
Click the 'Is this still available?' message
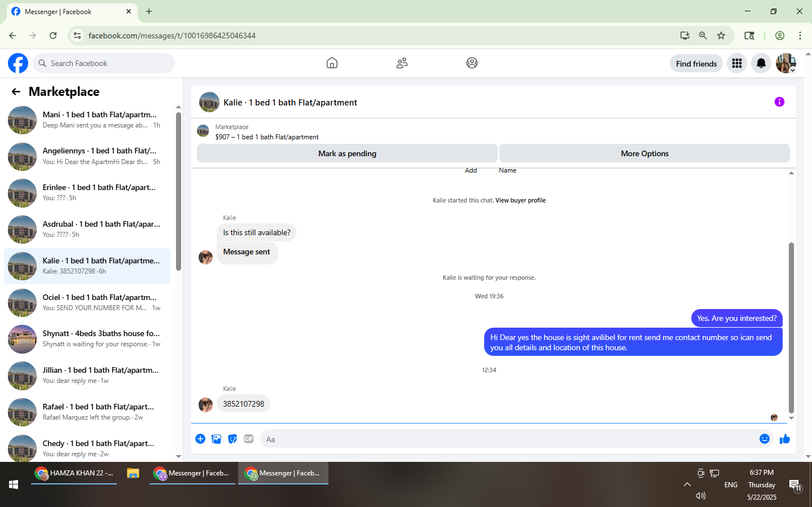tap(257, 232)
